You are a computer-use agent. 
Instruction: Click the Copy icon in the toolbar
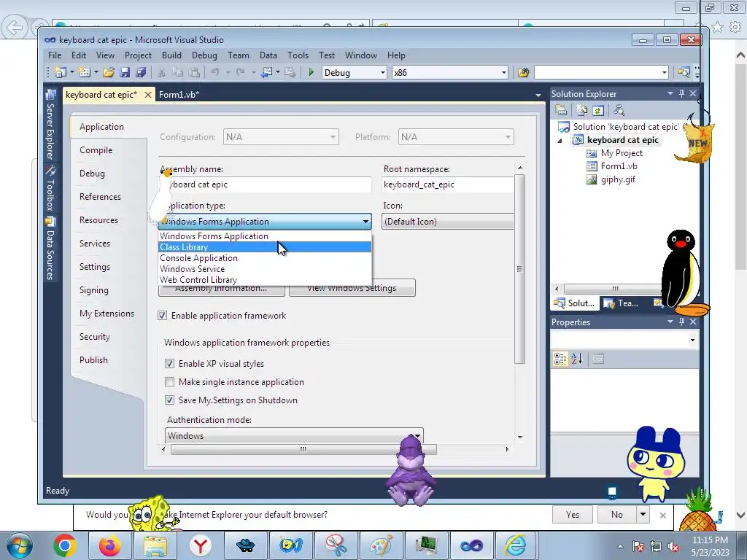(x=178, y=72)
